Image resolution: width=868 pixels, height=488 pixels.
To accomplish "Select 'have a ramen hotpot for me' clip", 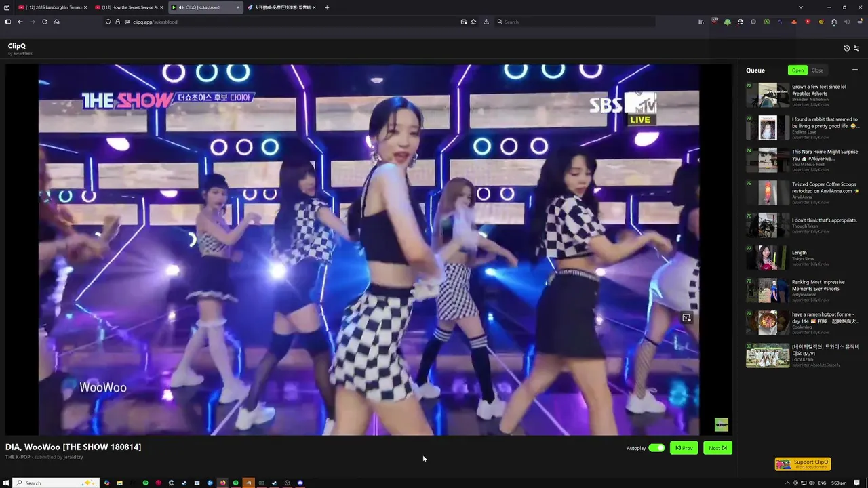I will pos(803,323).
